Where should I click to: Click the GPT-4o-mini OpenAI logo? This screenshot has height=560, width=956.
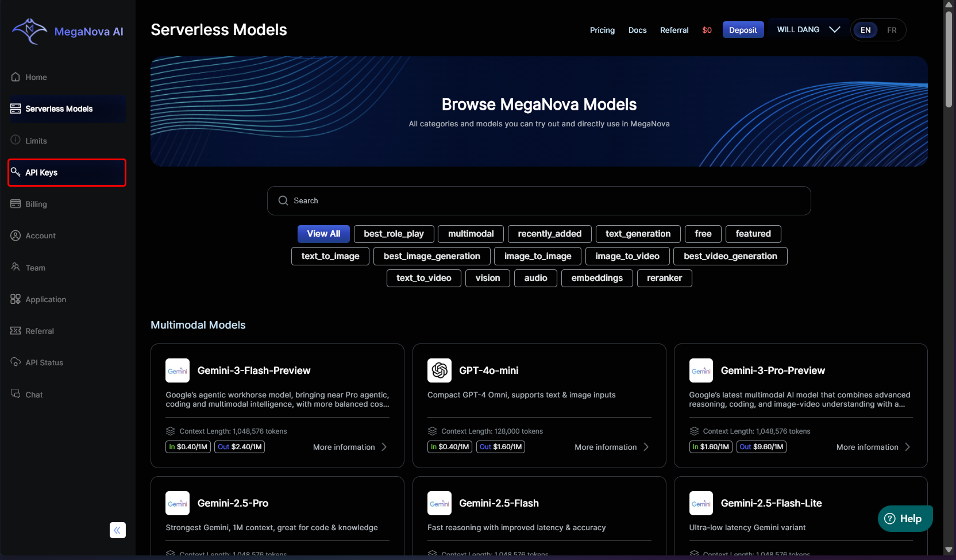tap(440, 370)
